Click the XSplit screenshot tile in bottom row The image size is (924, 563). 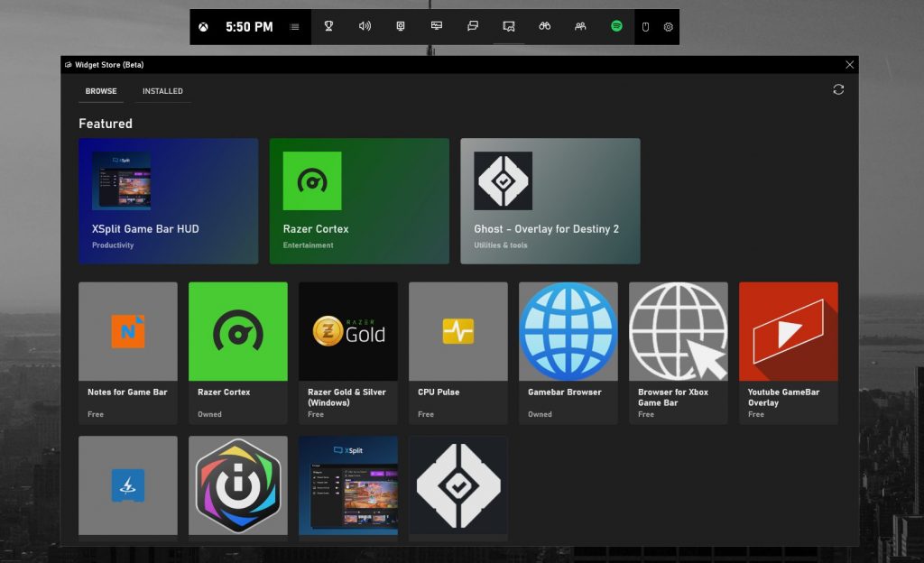point(348,485)
